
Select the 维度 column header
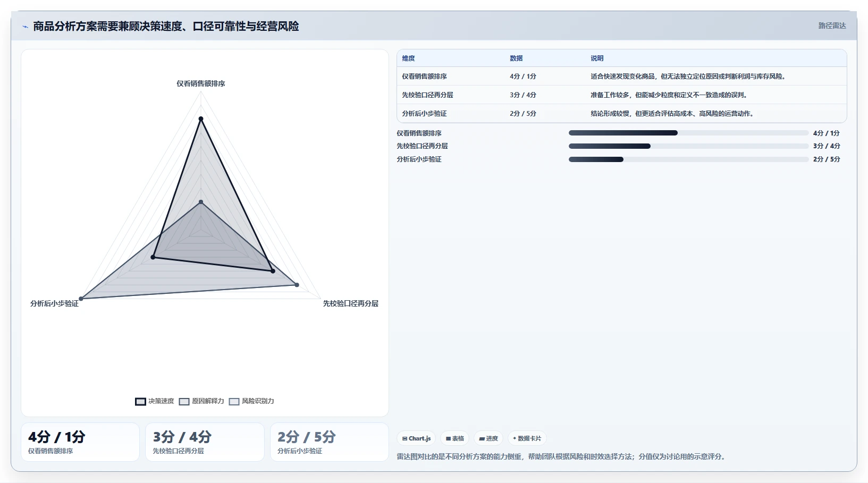point(408,58)
